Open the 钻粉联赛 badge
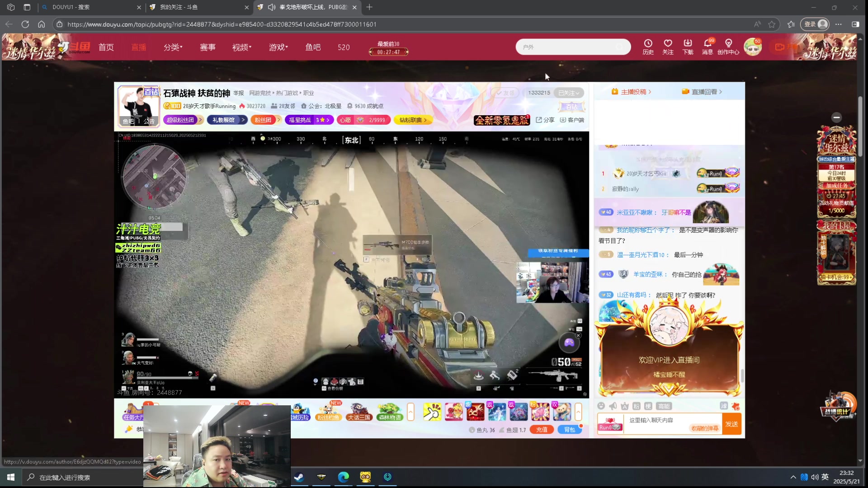Viewport: 868px width, 488px height. click(413, 120)
